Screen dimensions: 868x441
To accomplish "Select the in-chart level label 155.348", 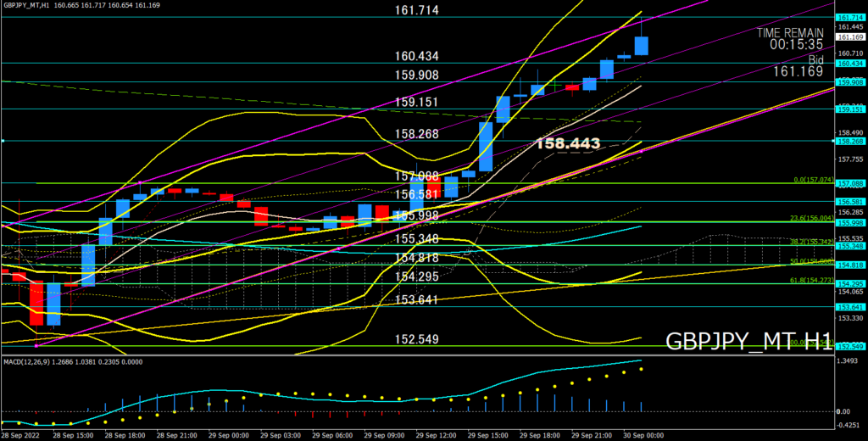I will click(x=417, y=239).
